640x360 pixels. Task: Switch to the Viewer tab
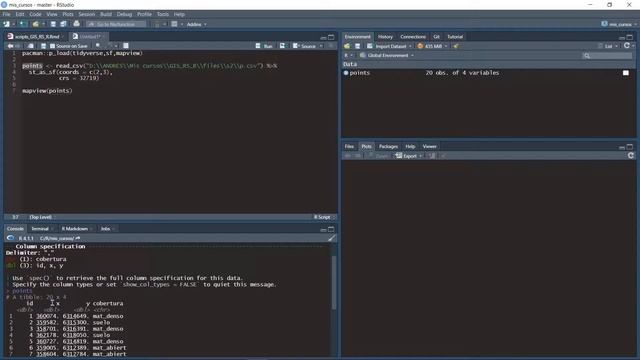429,147
